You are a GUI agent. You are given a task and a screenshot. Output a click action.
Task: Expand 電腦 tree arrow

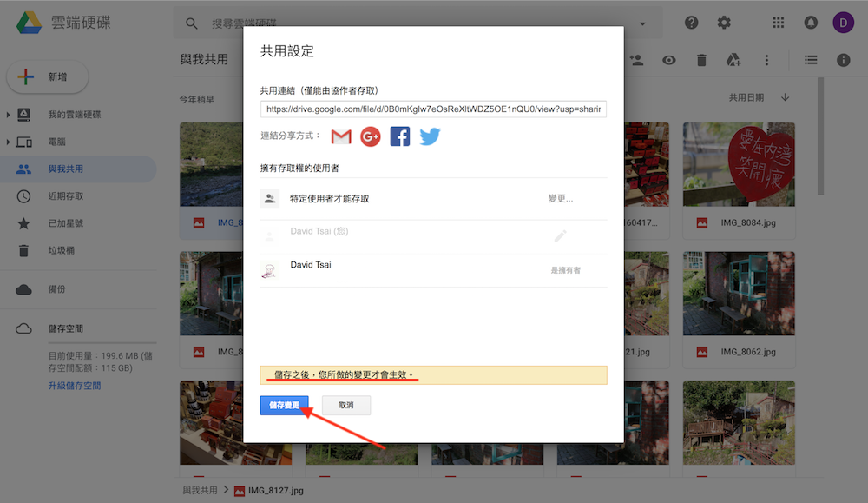(9, 142)
